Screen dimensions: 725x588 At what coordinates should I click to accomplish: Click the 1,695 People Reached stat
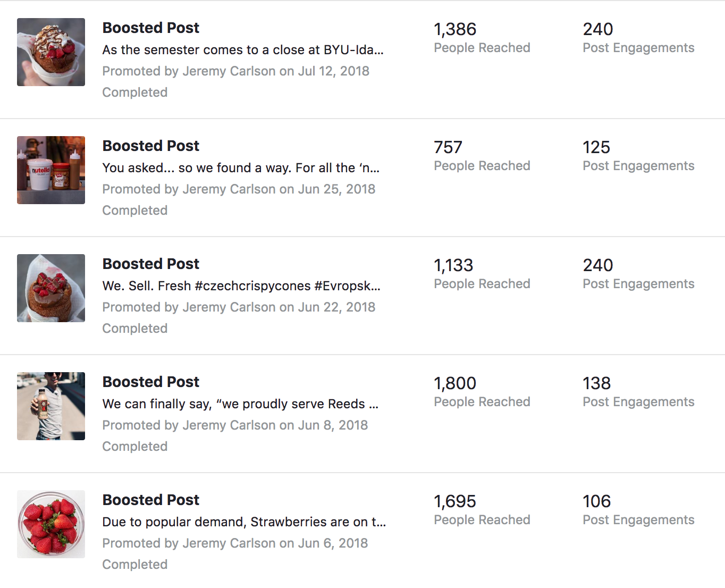(x=482, y=510)
